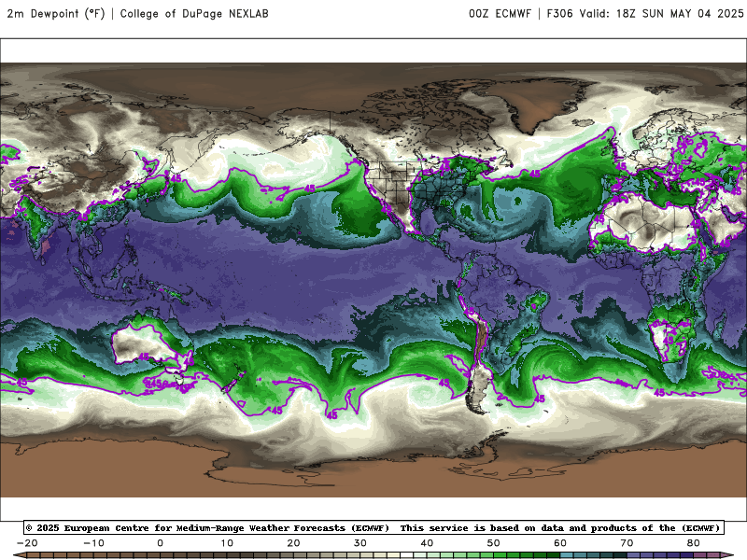Click the "College of DuPage NEXLAB" label
747x560 pixels.
(194, 13)
